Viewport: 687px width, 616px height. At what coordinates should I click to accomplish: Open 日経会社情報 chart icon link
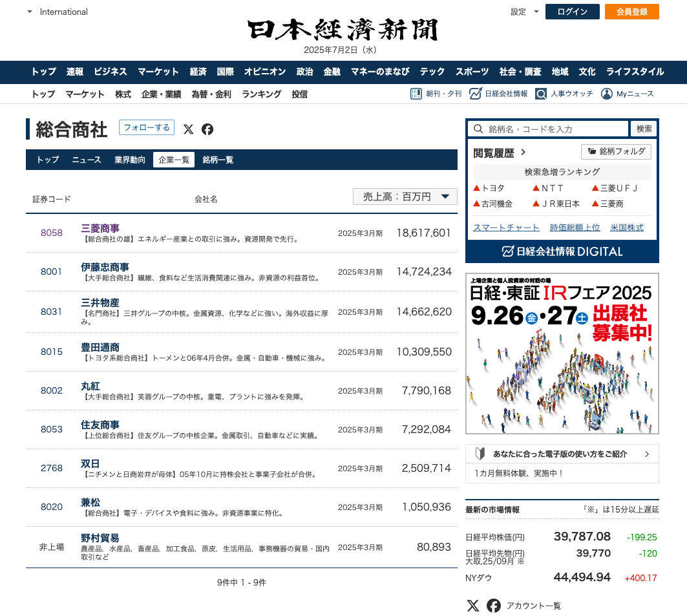[x=476, y=94]
